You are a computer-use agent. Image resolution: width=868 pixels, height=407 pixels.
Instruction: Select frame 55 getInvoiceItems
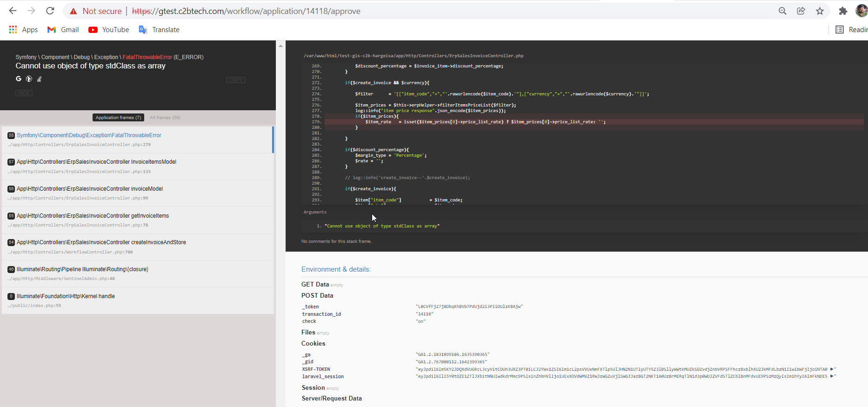(137, 220)
